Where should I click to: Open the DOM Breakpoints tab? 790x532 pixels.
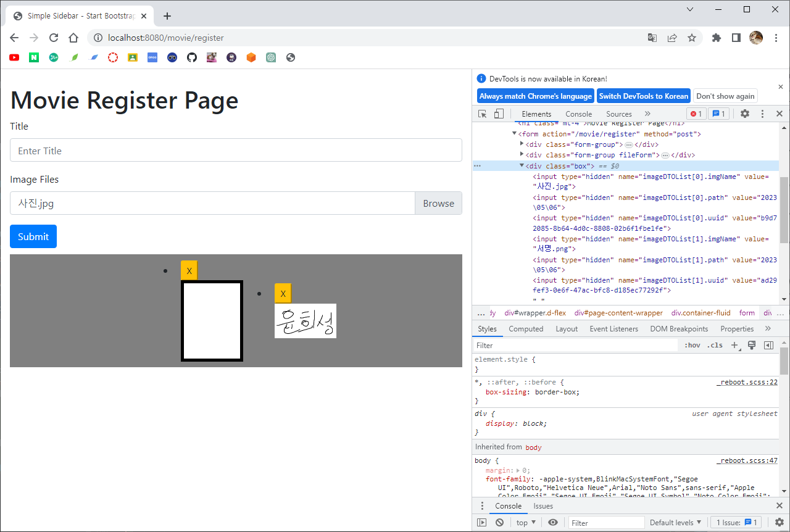(679, 329)
